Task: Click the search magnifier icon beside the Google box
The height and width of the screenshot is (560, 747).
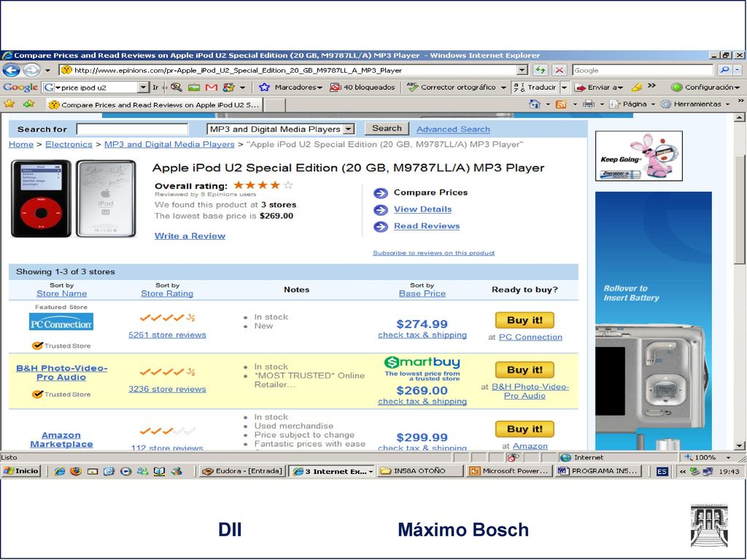Action: [x=724, y=70]
